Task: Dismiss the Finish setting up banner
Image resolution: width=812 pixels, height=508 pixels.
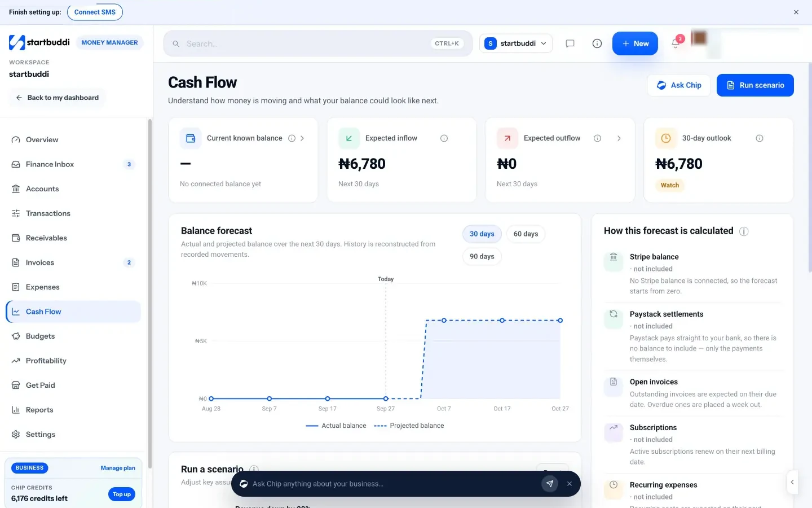Action: pyautogui.click(x=796, y=12)
